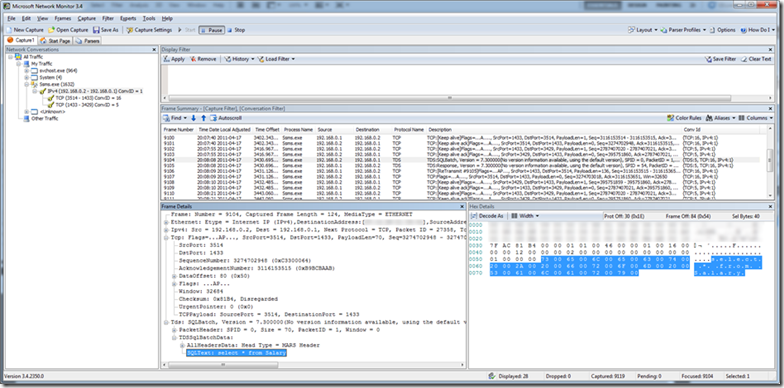Stop the capture

coord(236,30)
